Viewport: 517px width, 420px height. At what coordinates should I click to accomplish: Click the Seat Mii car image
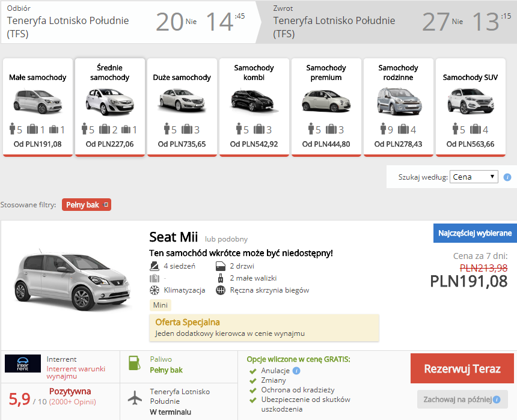(x=73, y=280)
